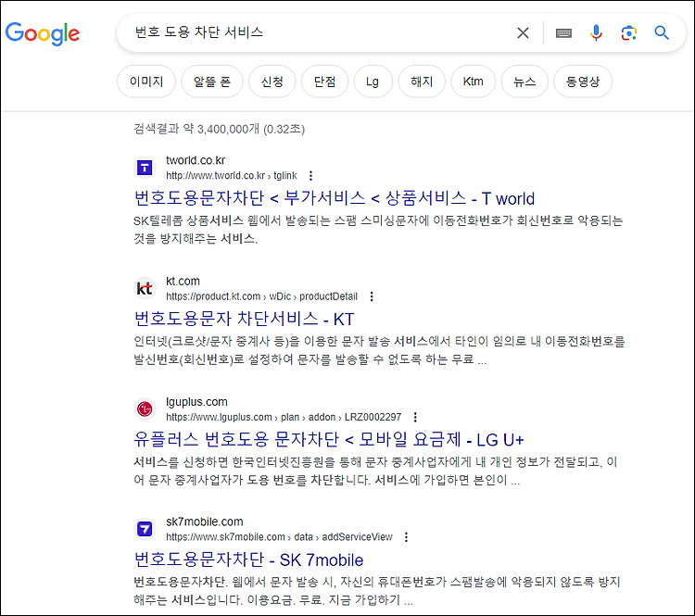Select the 신청 filter chip
Screen dimensions: 695x616
272,82
